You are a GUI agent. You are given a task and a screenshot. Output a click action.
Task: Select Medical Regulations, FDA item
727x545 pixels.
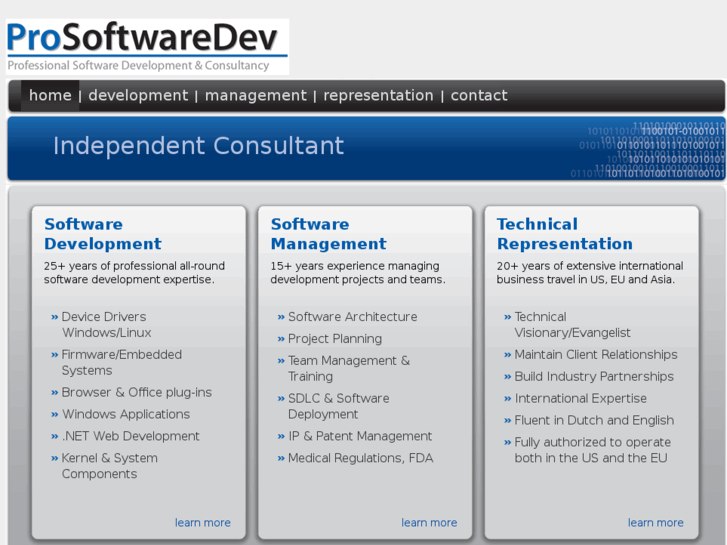(x=361, y=458)
